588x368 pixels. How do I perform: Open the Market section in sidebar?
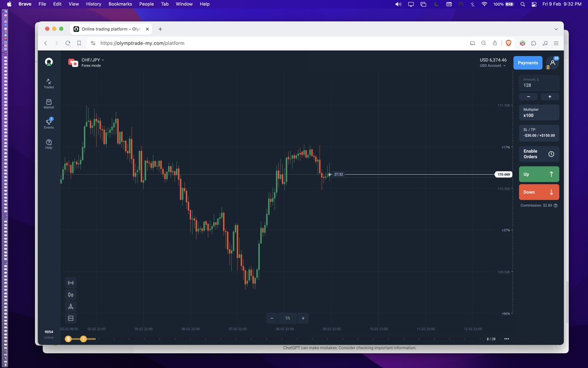[49, 104]
